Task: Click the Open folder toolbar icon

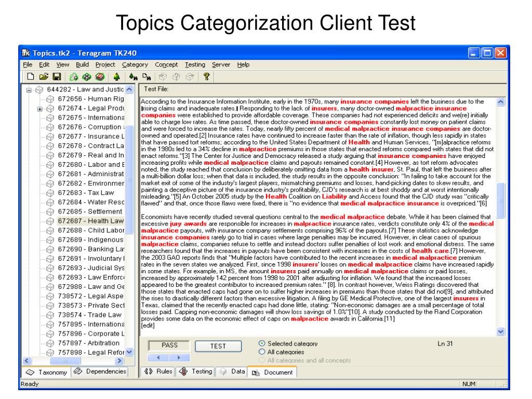Action: [44, 76]
